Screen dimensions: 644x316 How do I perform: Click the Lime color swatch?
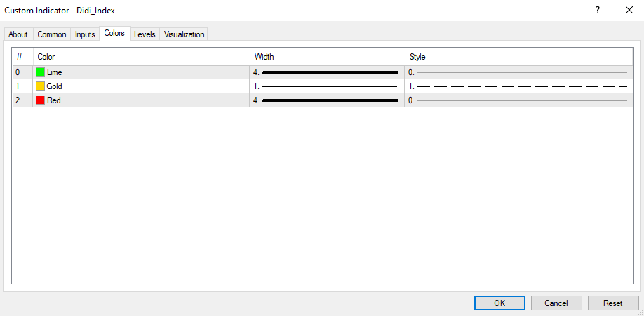click(40, 72)
